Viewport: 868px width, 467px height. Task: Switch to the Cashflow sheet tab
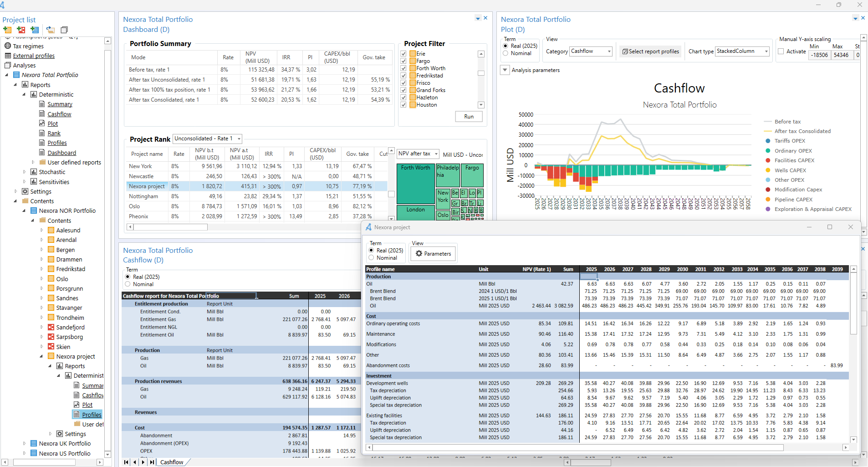(x=172, y=462)
